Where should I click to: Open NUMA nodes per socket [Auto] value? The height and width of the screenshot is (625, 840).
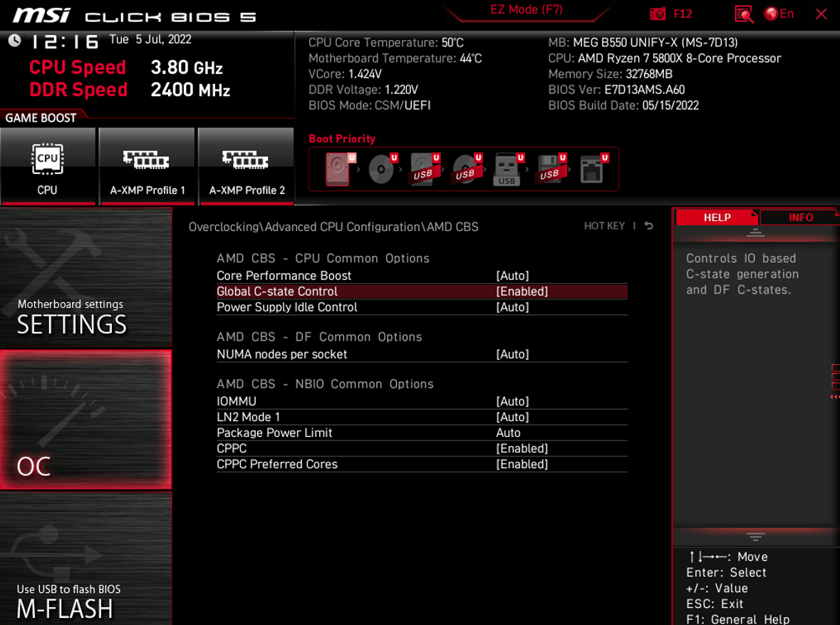pyautogui.click(x=513, y=354)
